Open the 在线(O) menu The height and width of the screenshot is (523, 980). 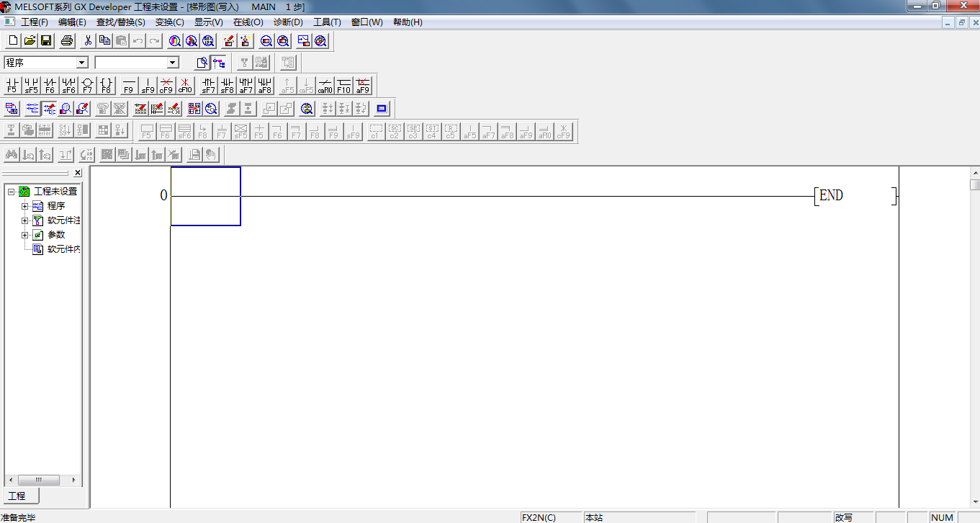248,22
